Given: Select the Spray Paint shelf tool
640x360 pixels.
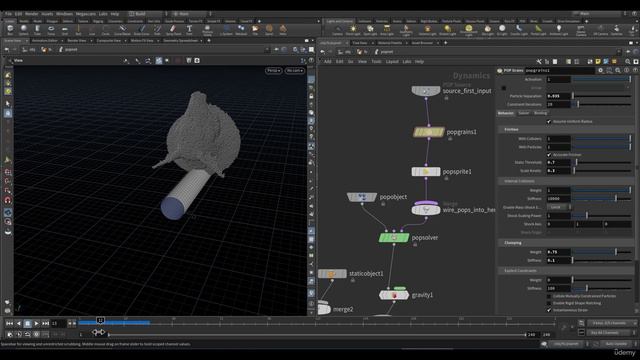Looking at the screenshot, I should coord(173,30).
